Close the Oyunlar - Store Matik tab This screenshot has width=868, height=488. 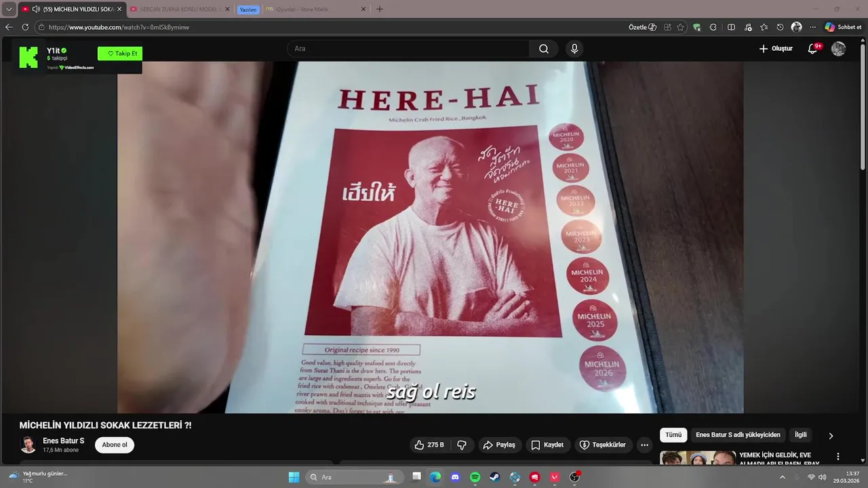tap(363, 9)
